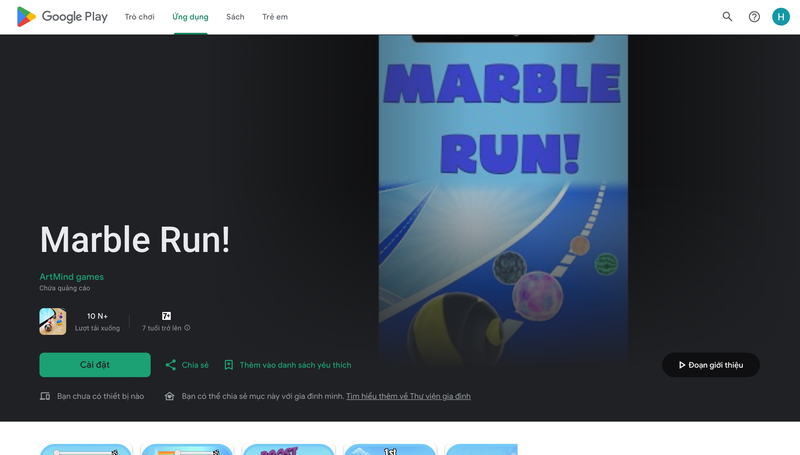This screenshot has height=455, width=800.
Task: Click the 10 N+ download count text
Action: [x=97, y=316]
